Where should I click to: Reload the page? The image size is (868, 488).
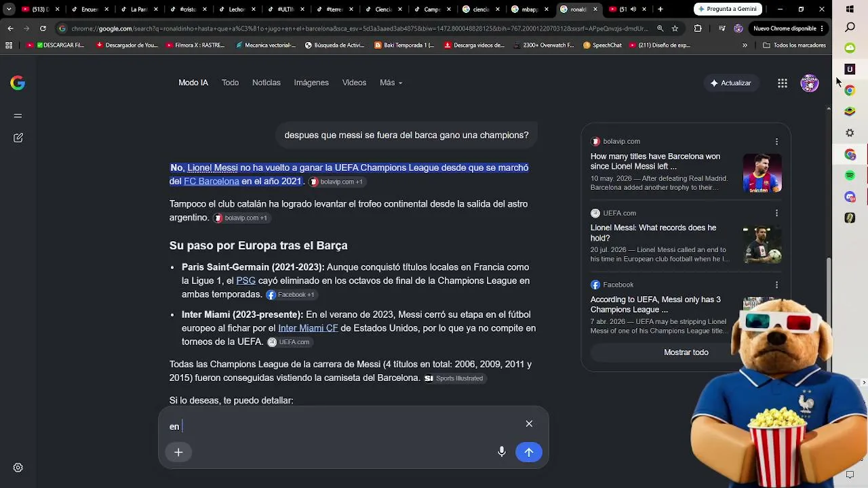coord(43,28)
